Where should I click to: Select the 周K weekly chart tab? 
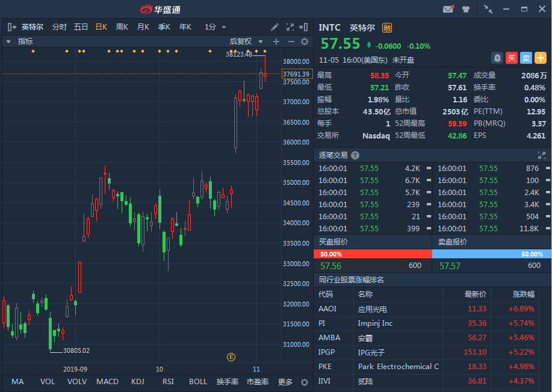pyautogui.click(x=122, y=27)
